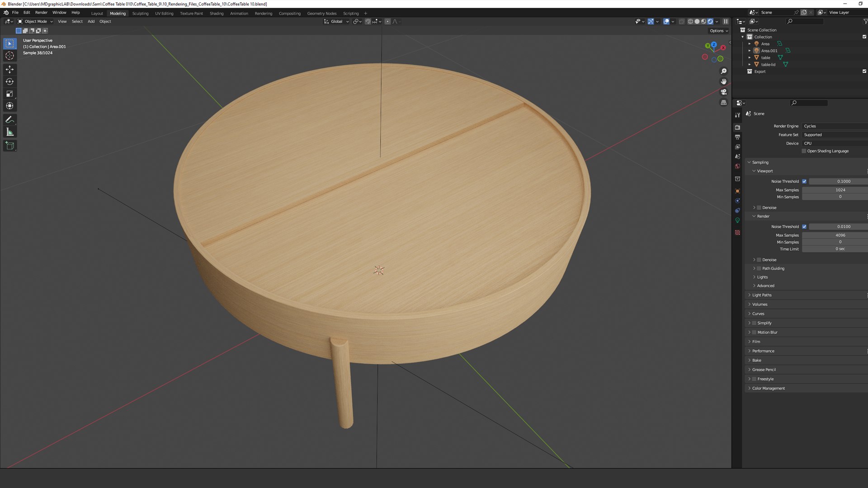Toggle Render Noise Threshold checkbox
The width and height of the screenshot is (868, 488).
(x=804, y=227)
